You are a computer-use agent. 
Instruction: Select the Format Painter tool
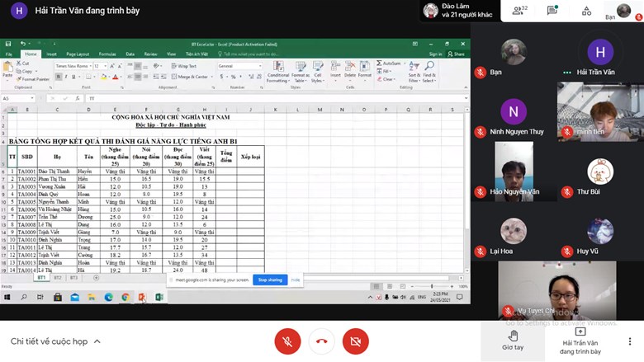[33, 79]
